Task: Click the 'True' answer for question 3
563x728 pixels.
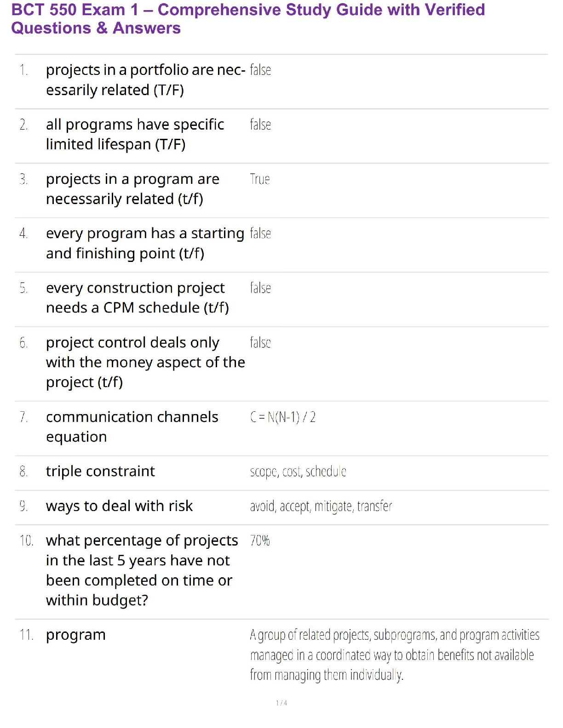Action: [260, 179]
